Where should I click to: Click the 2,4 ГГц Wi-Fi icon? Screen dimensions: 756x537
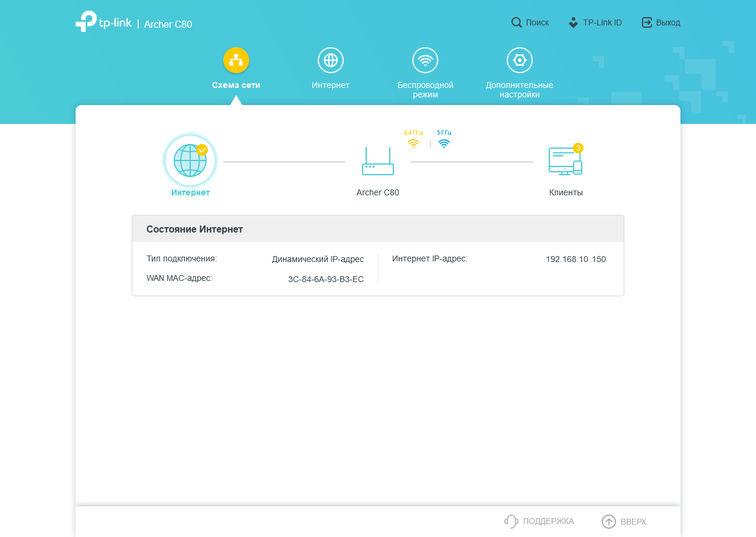tap(413, 143)
